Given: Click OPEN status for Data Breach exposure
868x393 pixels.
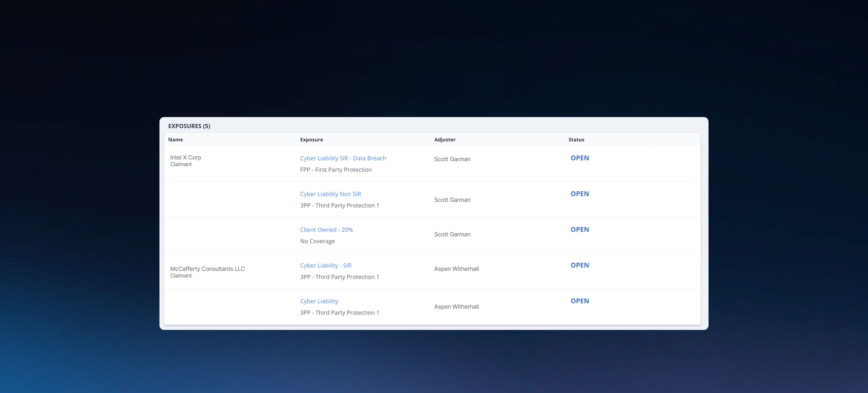Looking at the screenshot, I should click(x=579, y=158).
